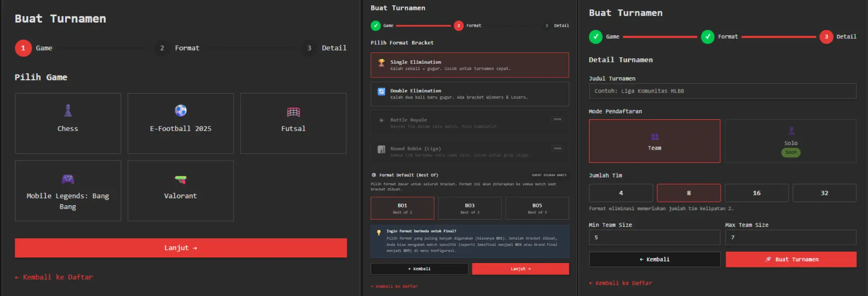Click the soccer ball icon for E-Football
Viewport: 868px width, 296px height.
(180, 110)
